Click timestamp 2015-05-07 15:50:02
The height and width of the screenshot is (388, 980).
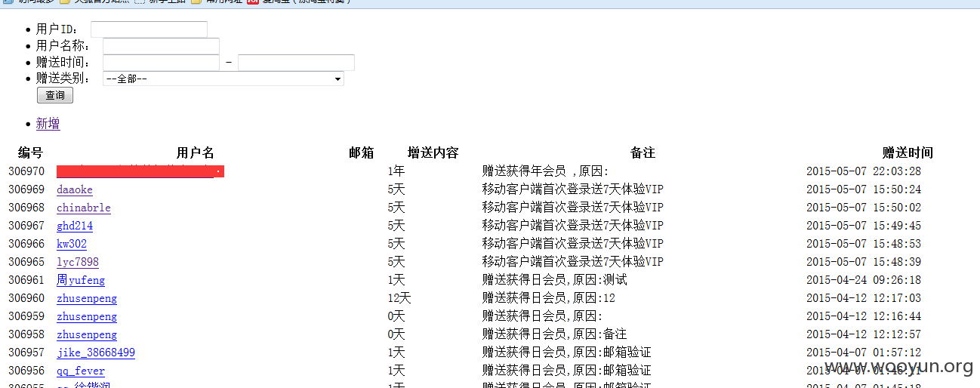pyautogui.click(x=864, y=208)
